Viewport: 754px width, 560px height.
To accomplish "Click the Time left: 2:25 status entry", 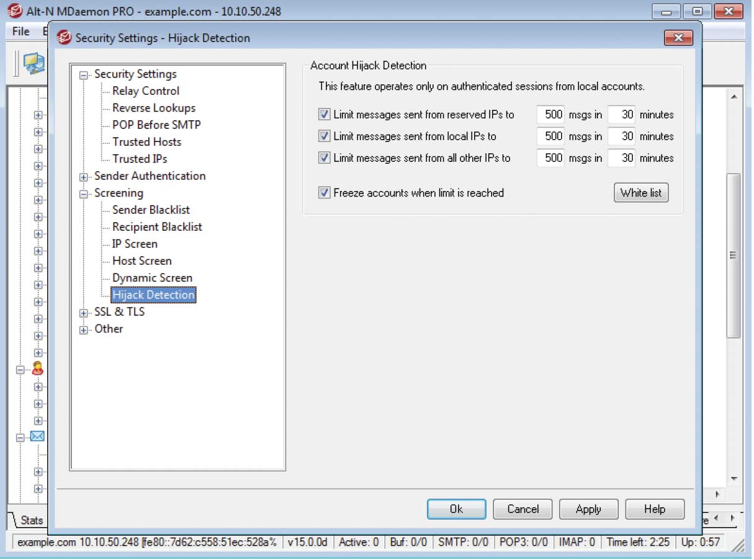I will tap(639, 542).
